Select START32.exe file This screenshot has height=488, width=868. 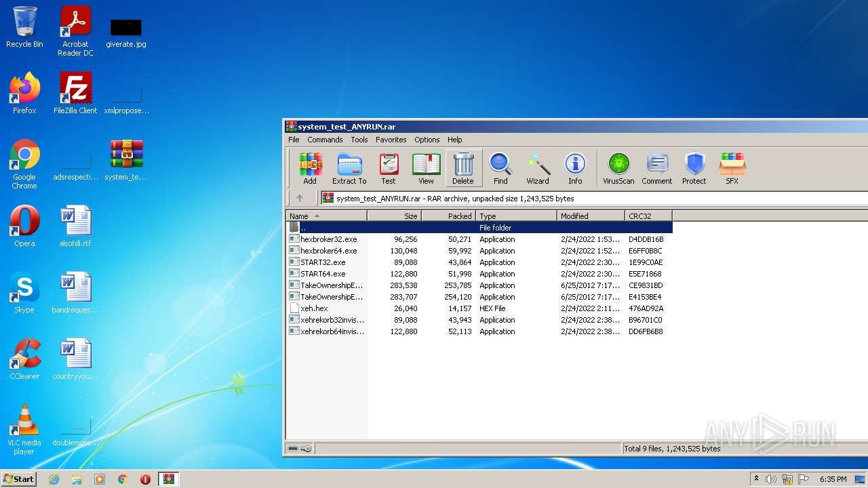(x=479, y=262)
